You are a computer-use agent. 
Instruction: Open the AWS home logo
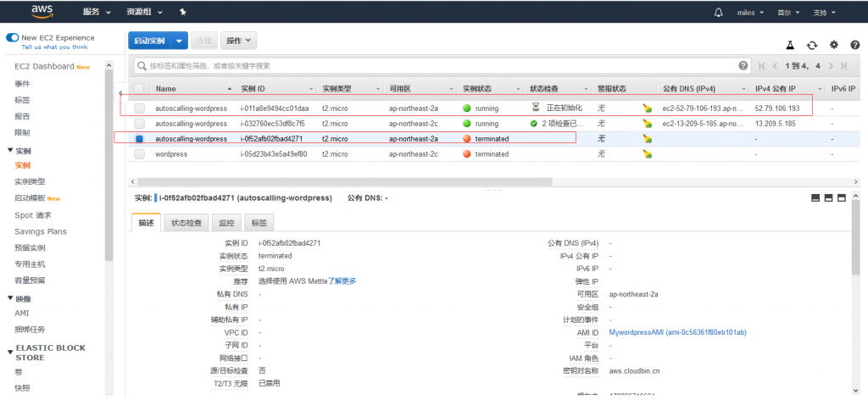[x=42, y=11]
